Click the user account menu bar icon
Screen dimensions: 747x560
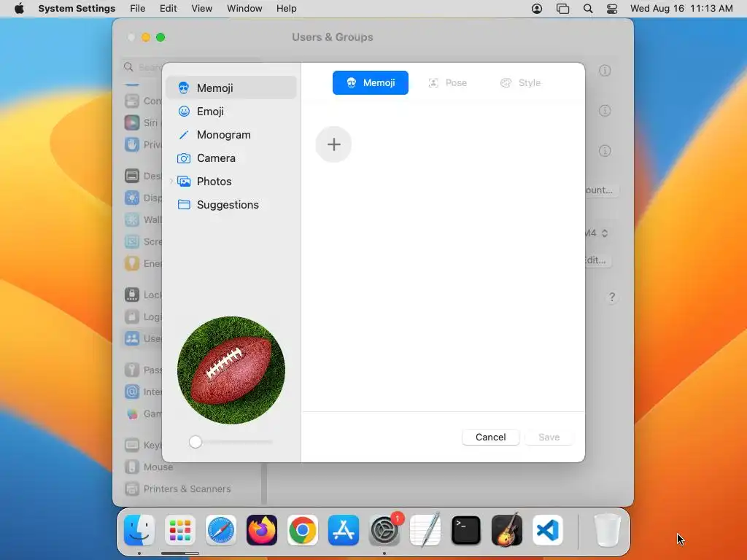click(536, 9)
